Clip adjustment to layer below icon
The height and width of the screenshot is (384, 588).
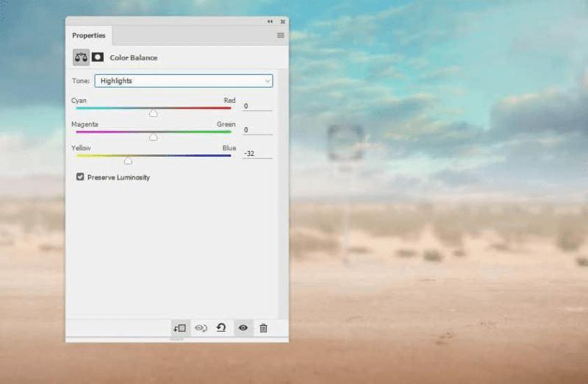180,328
